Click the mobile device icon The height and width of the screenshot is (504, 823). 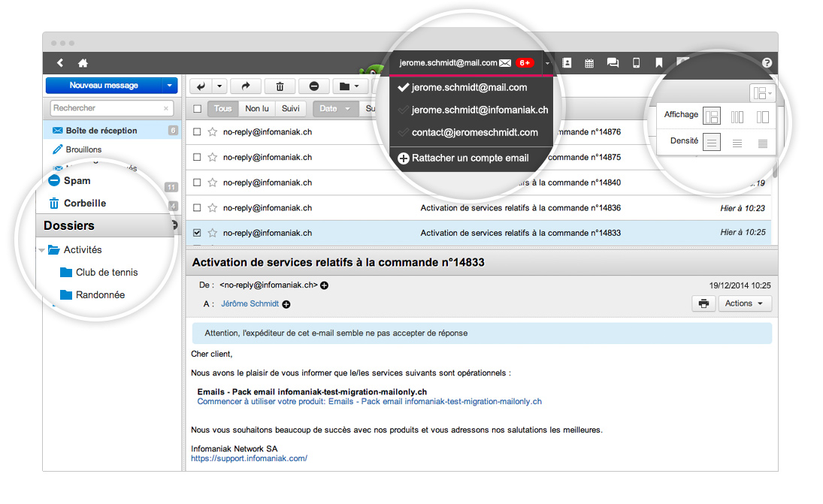pyautogui.click(x=636, y=63)
